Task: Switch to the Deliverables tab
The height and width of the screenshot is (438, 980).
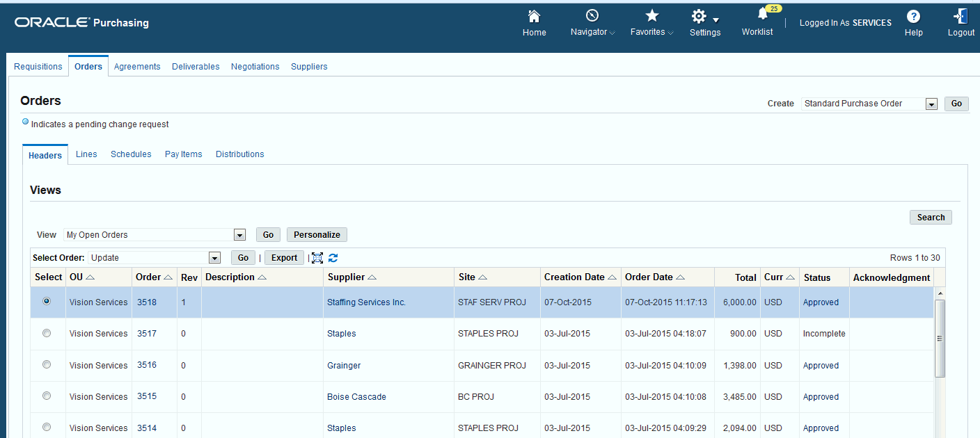Action: pos(196,67)
